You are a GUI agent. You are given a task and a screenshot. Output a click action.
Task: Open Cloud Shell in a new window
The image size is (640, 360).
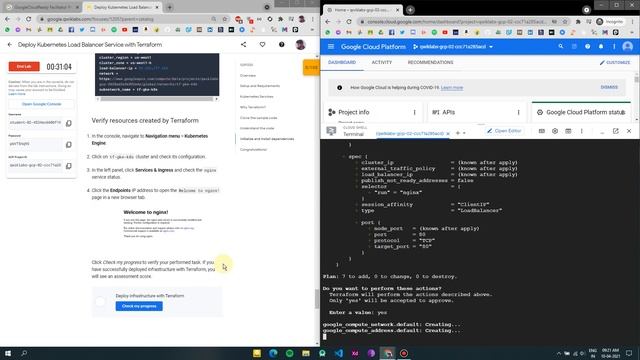click(616, 131)
